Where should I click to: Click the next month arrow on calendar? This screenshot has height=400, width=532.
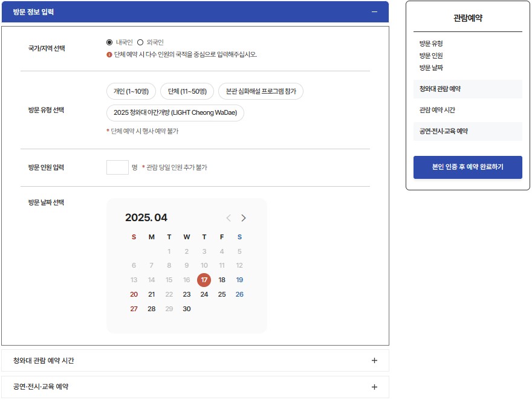244,218
